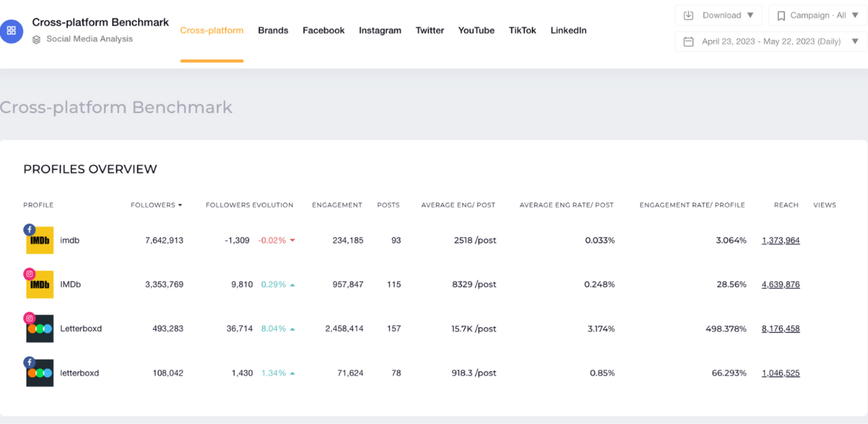The height and width of the screenshot is (424, 868).
Task: Click the bookmark icon beside Campaign
Action: [781, 15]
